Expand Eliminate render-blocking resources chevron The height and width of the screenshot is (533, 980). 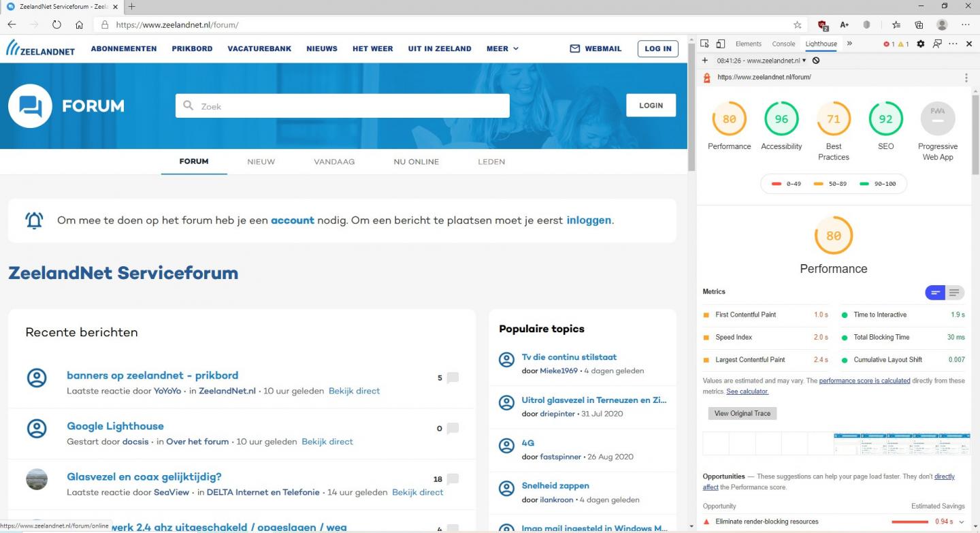point(962,522)
